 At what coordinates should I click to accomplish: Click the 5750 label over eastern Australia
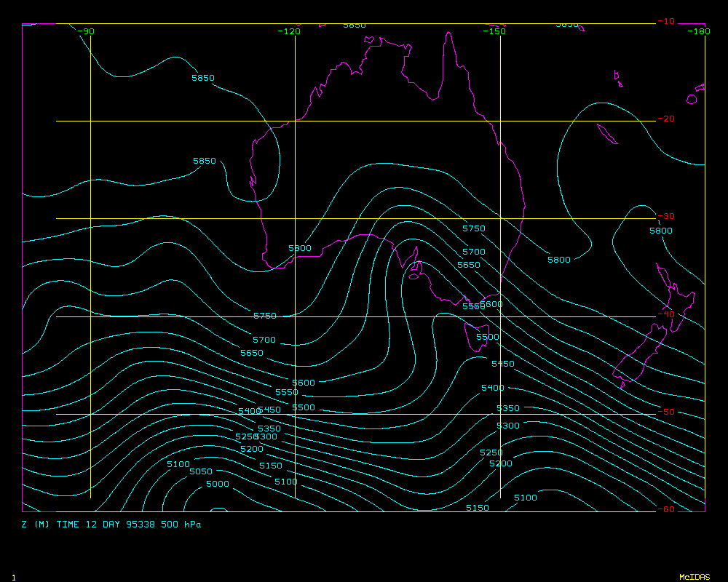tap(473, 229)
